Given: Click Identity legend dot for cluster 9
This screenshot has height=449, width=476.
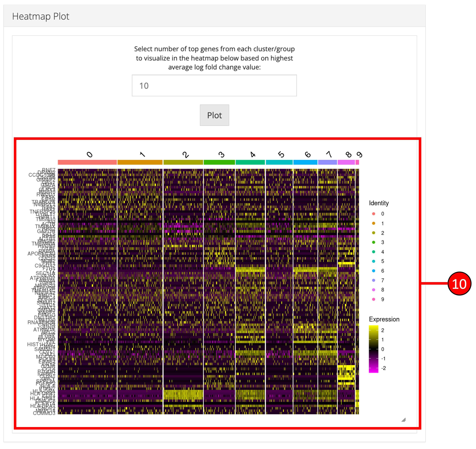Looking at the screenshot, I should pyautogui.click(x=374, y=299).
